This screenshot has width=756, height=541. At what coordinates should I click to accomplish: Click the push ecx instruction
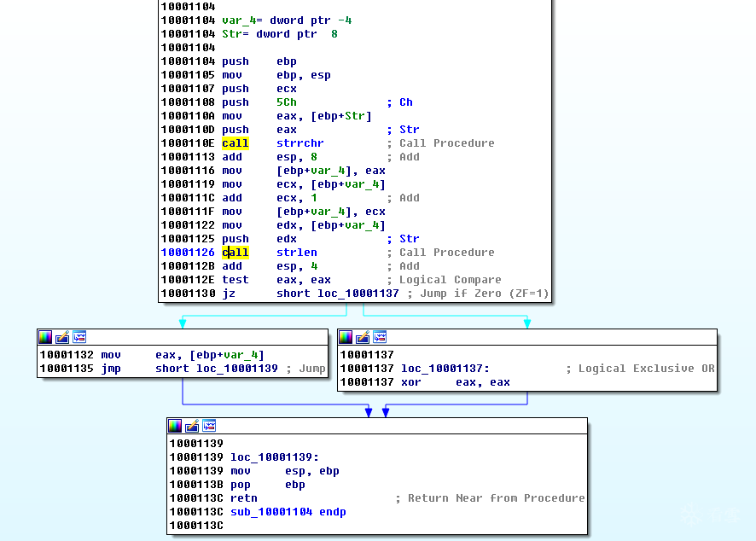coord(259,89)
